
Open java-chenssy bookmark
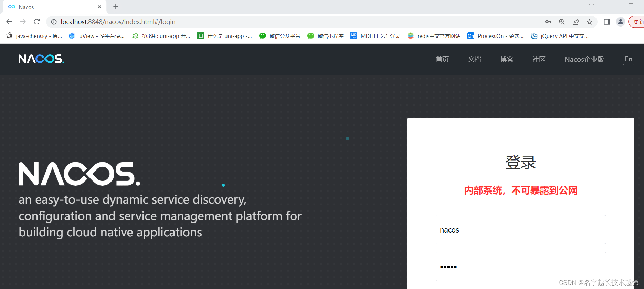pyautogui.click(x=34, y=36)
